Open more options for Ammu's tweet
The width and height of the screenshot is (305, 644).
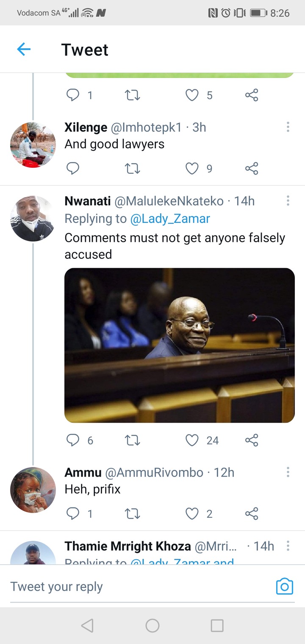pos(288,472)
